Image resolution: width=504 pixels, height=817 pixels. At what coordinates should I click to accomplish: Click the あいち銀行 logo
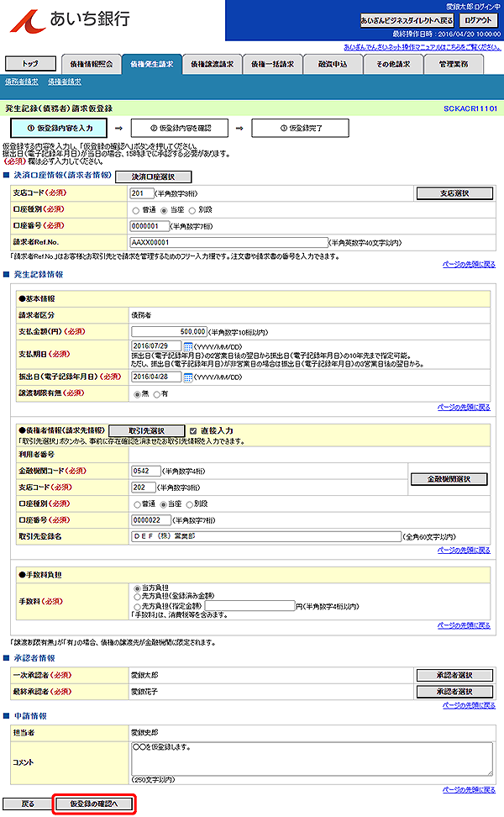(x=71, y=20)
